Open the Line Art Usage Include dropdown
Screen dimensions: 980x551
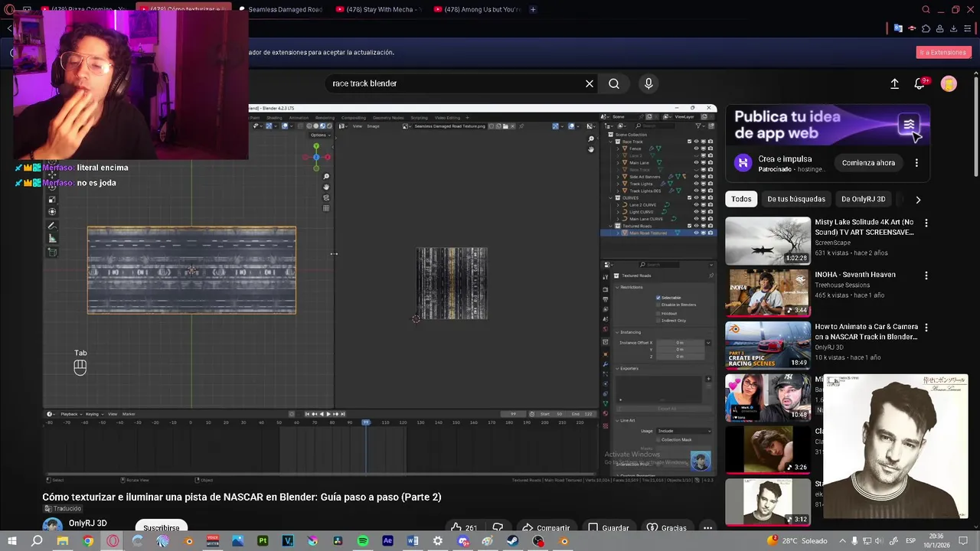[684, 431]
